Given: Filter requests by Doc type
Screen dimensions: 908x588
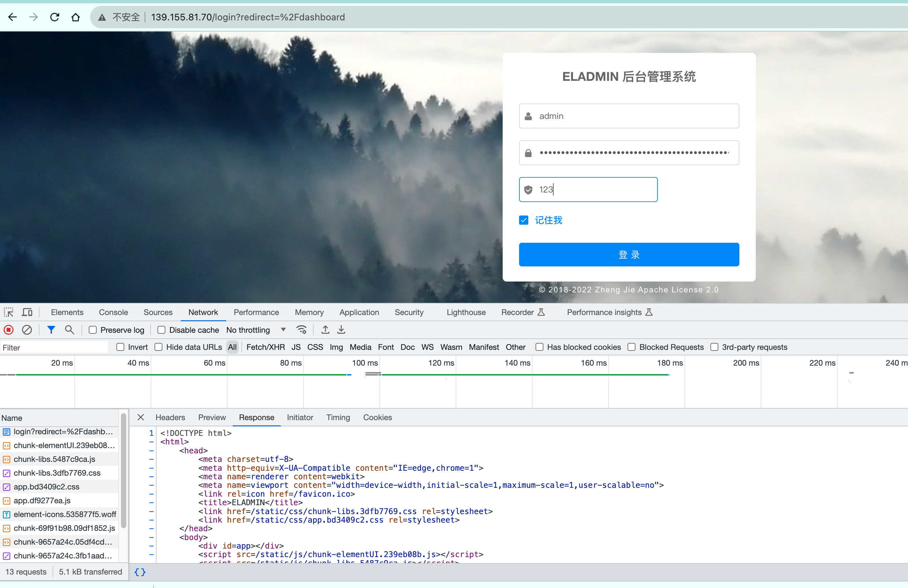Looking at the screenshot, I should coord(407,347).
